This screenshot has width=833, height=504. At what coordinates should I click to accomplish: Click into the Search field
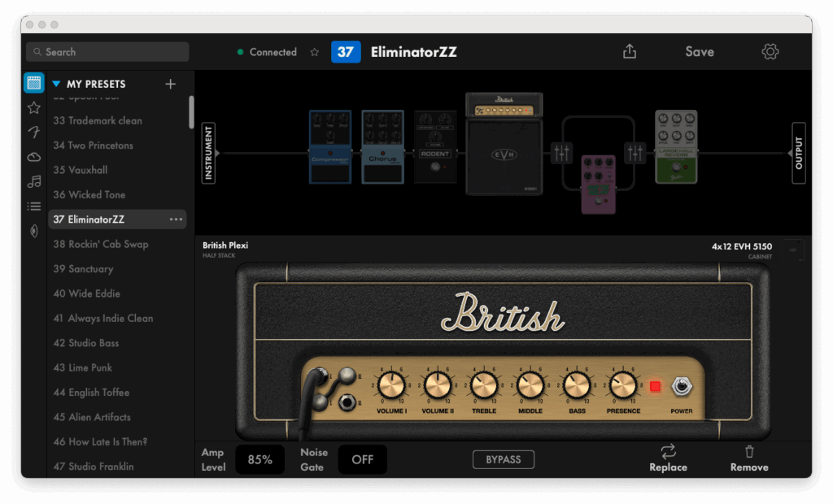pyautogui.click(x=107, y=52)
